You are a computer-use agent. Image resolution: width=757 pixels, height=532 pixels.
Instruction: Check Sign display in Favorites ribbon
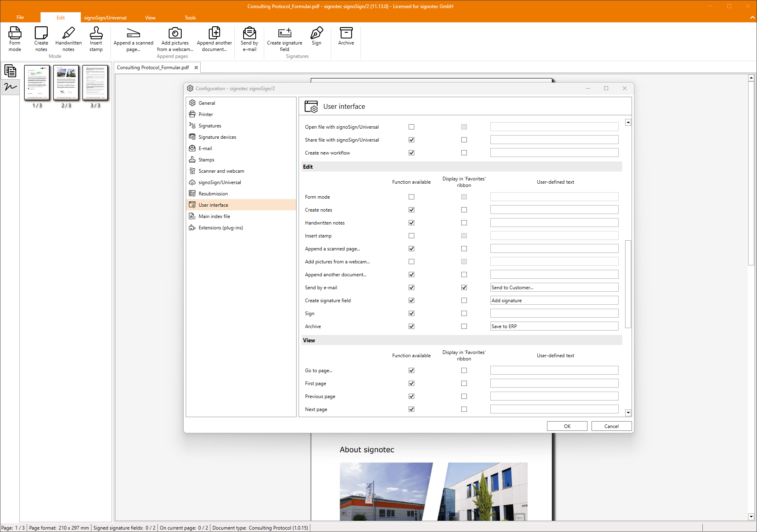coord(464,314)
